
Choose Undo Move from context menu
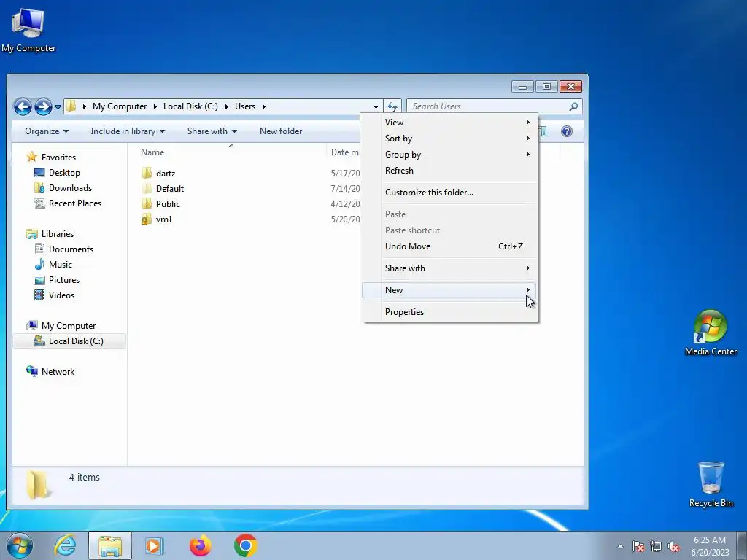pos(449,246)
